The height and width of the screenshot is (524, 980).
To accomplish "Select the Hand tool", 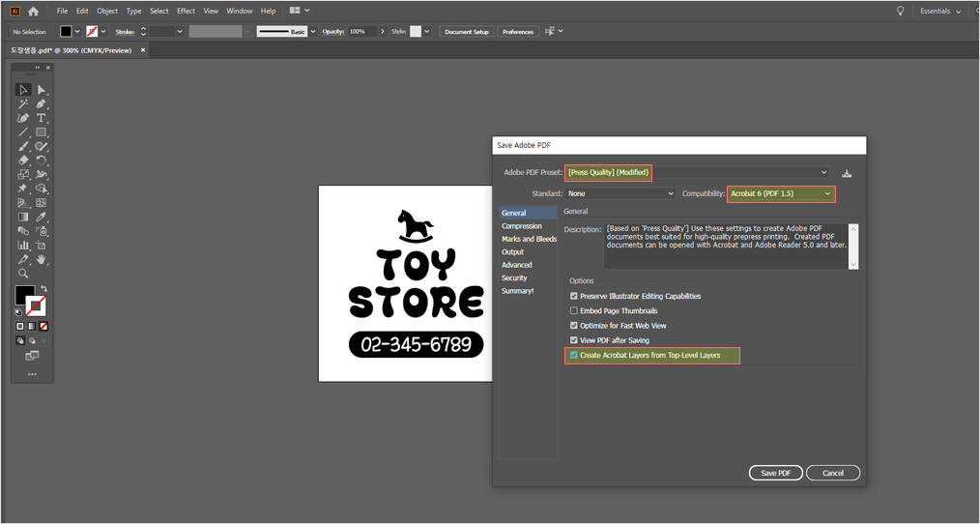I will [42, 259].
